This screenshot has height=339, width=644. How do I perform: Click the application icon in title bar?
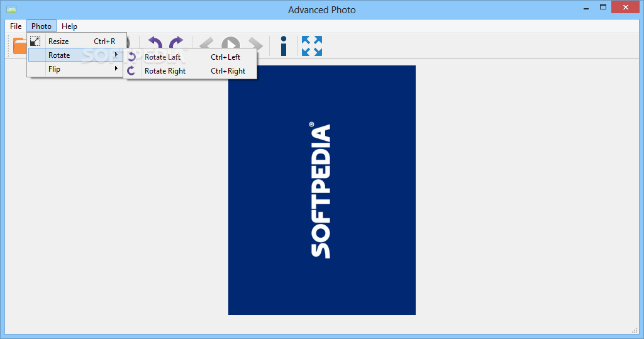pos(11,9)
